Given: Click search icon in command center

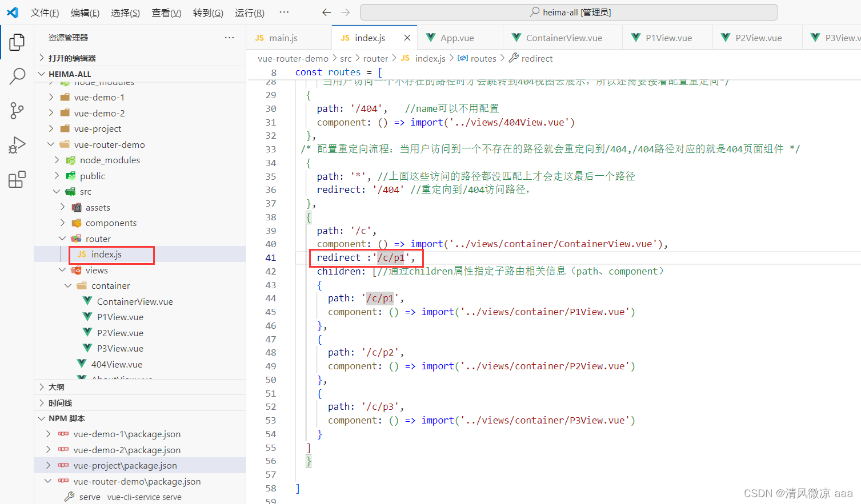Looking at the screenshot, I should (535, 12).
